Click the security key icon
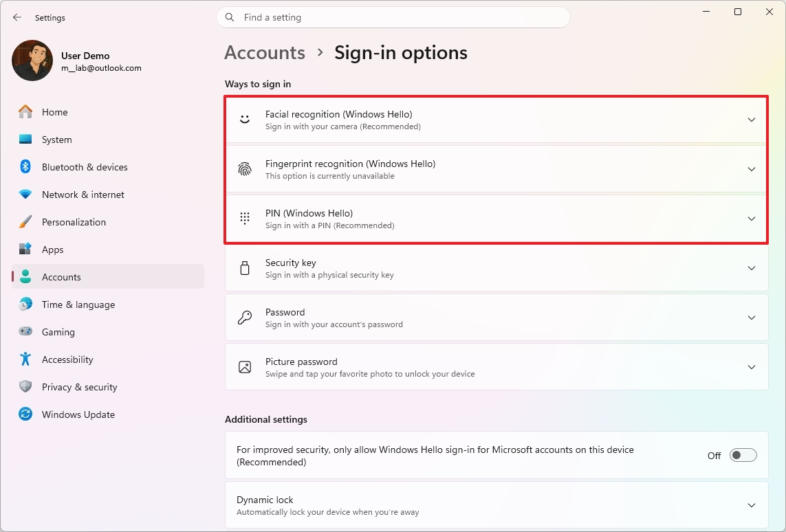This screenshot has height=532, width=786. point(244,267)
